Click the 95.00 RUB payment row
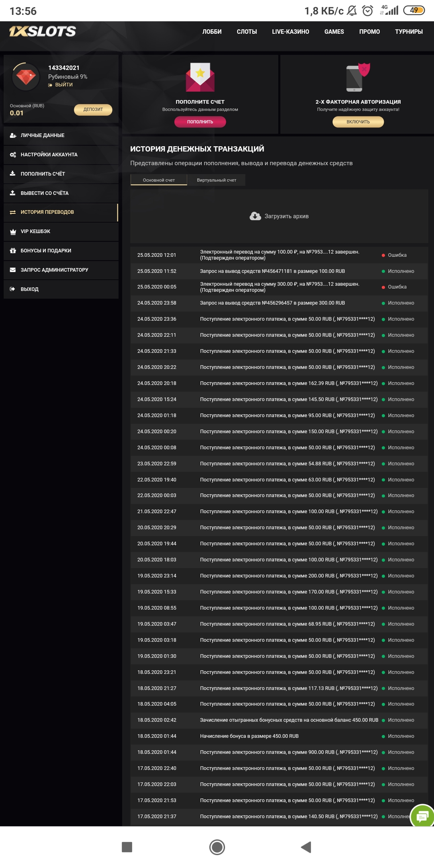The width and height of the screenshot is (434, 868). coord(279,416)
